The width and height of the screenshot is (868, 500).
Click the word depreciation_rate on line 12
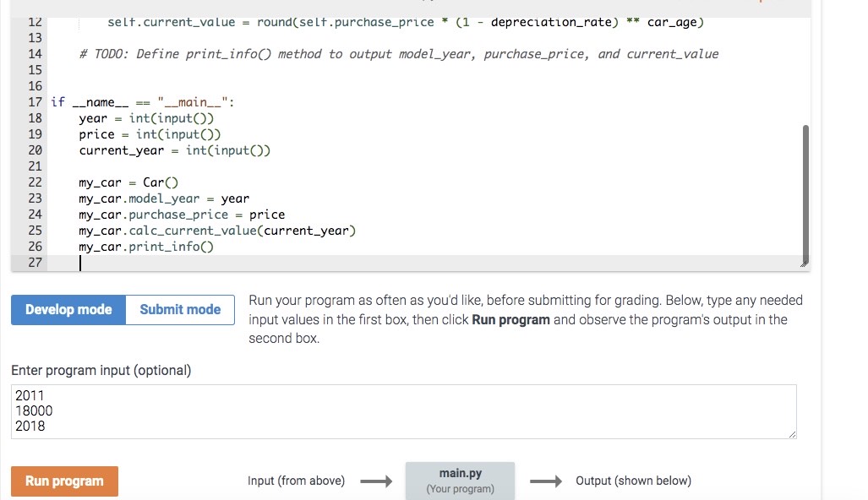pyautogui.click(x=552, y=22)
